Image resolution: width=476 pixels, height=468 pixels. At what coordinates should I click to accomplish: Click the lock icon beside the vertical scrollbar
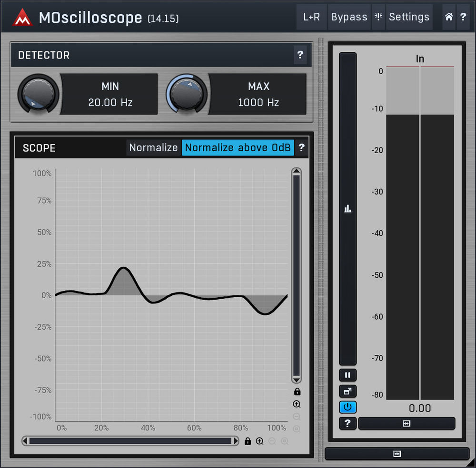click(x=297, y=391)
